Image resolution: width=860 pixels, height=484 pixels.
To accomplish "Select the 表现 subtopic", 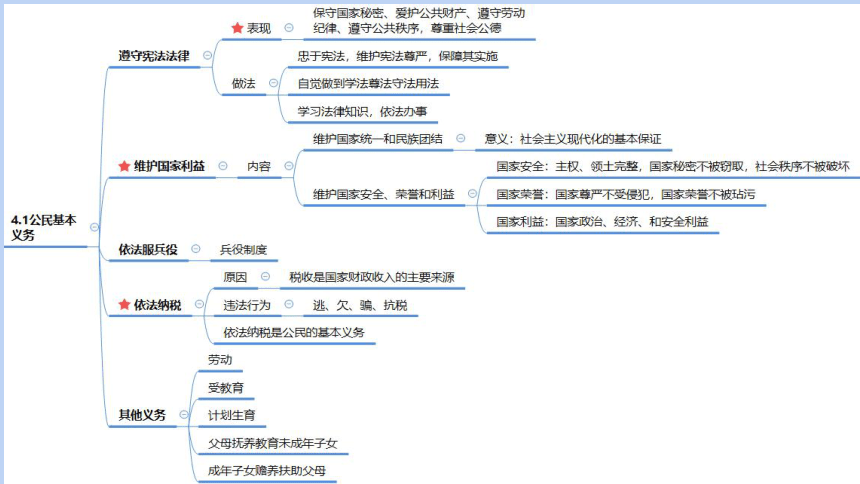I will (259, 29).
